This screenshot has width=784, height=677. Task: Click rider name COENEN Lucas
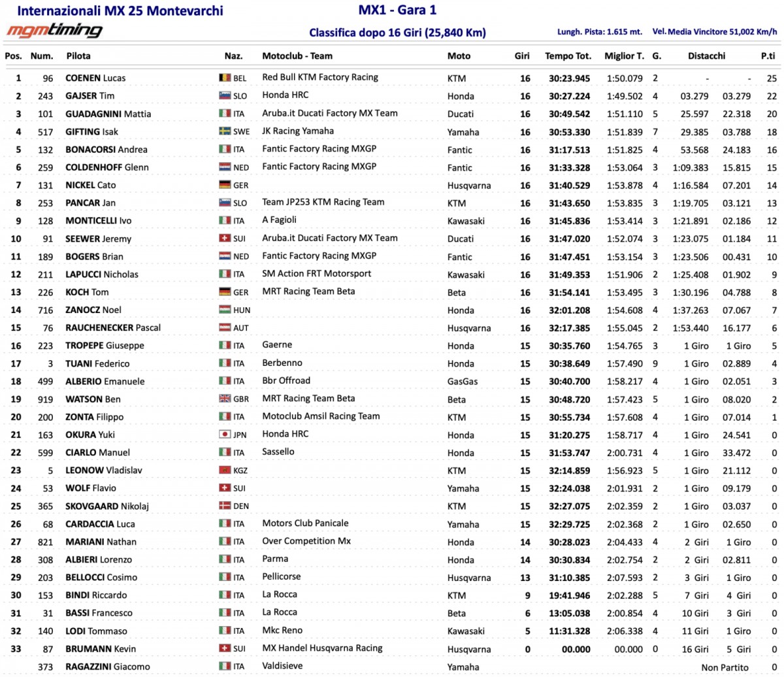95,78
